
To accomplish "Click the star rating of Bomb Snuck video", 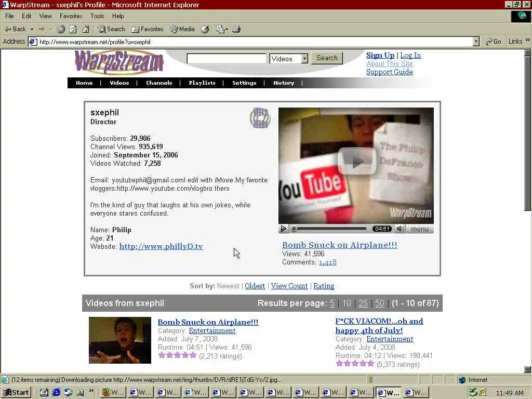I will pyautogui.click(x=177, y=355).
